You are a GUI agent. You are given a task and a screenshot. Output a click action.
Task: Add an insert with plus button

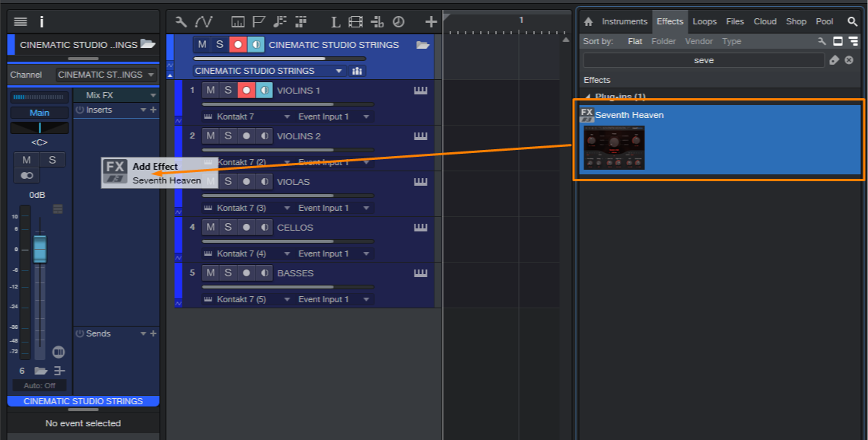(154, 110)
